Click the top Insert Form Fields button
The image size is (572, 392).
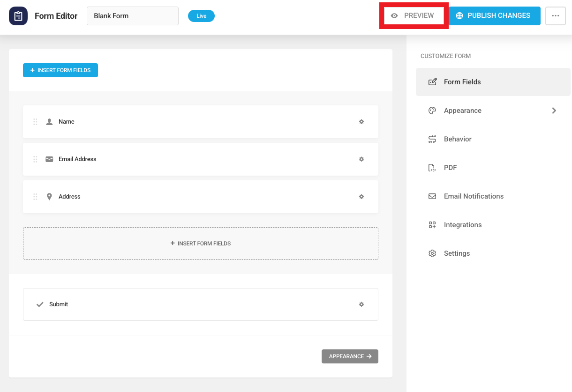click(60, 70)
